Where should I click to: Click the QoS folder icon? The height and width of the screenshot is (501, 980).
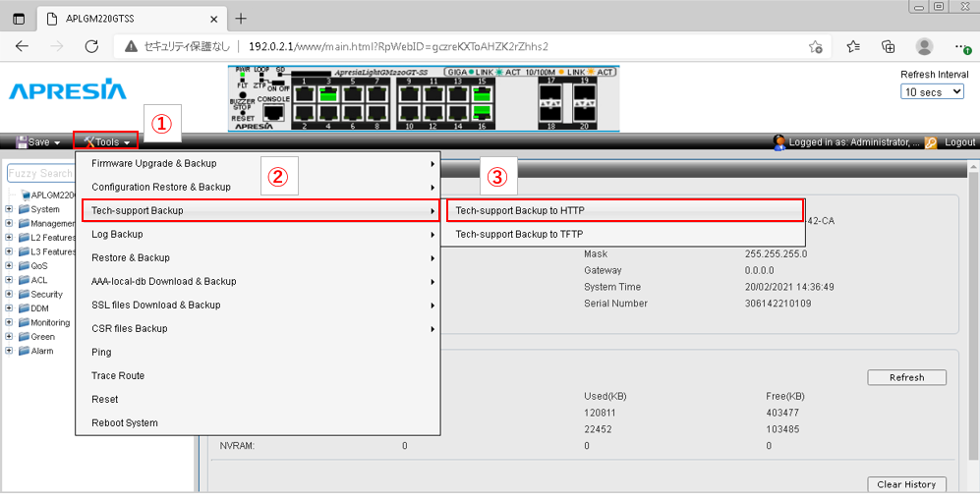[24, 265]
